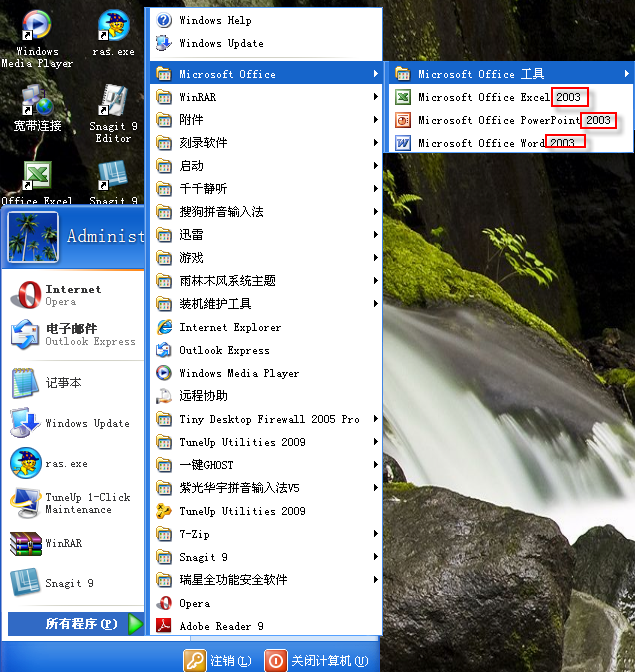Image resolution: width=635 pixels, height=672 pixels.
Task: Launch Opera from programs list
Action: [266, 603]
